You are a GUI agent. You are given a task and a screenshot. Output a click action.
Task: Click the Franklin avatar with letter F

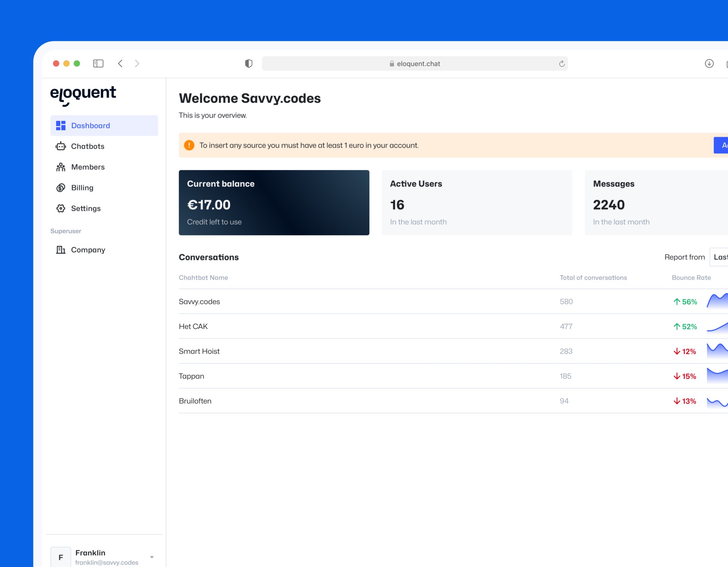[x=61, y=557]
